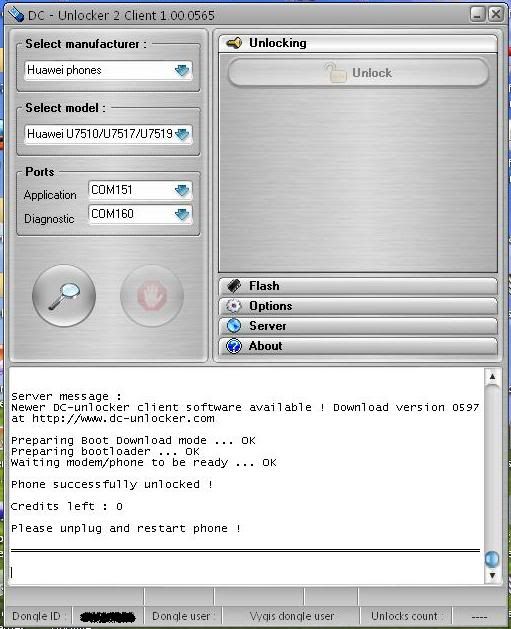Minimize the DC-Unlocker window

[x=477, y=14]
